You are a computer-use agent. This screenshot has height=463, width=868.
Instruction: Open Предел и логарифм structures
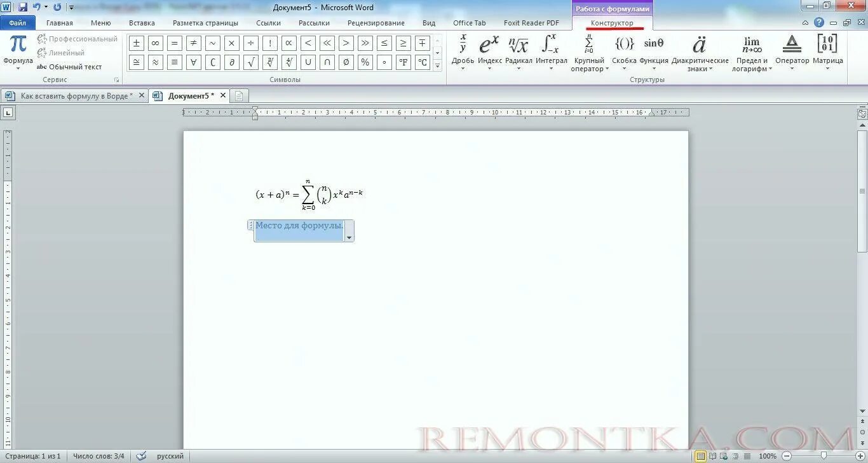pyautogui.click(x=752, y=53)
